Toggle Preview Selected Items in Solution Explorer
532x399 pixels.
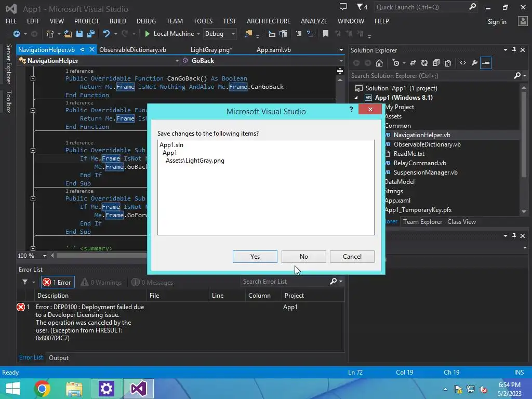(486, 63)
